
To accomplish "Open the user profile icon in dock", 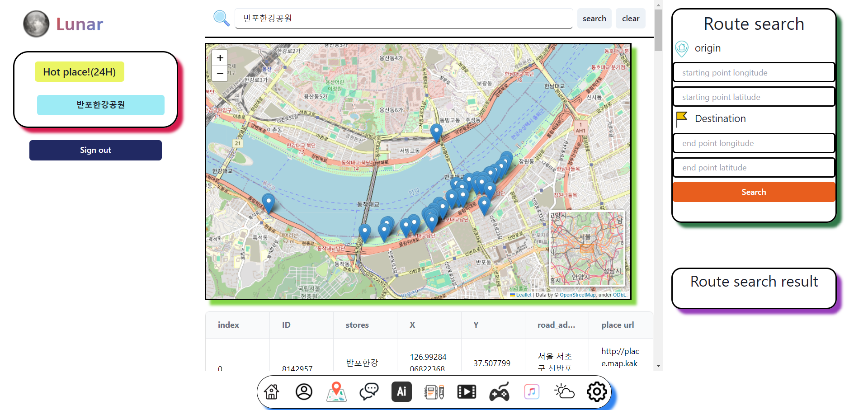I will (x=304, y=391).
